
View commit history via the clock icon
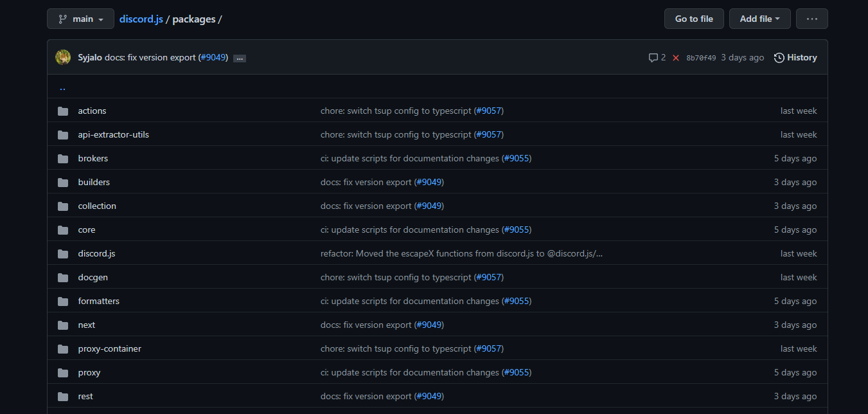(778, 57)
